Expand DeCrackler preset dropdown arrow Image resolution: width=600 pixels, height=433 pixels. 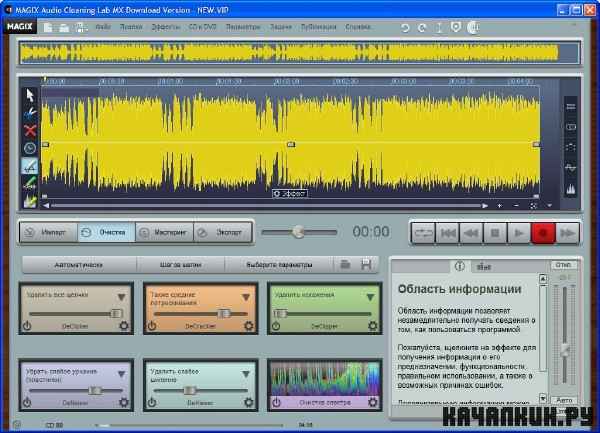tap(246, 297)
